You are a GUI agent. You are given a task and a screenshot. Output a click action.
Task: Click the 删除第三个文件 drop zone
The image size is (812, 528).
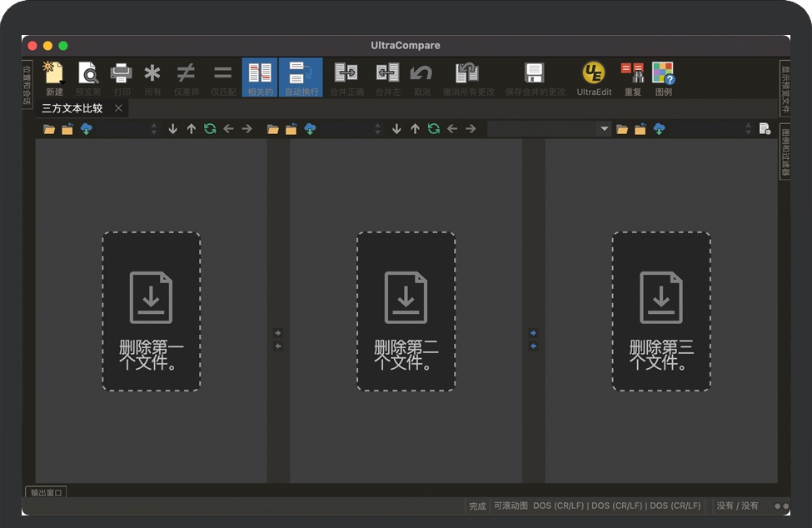tap(661, 311)
